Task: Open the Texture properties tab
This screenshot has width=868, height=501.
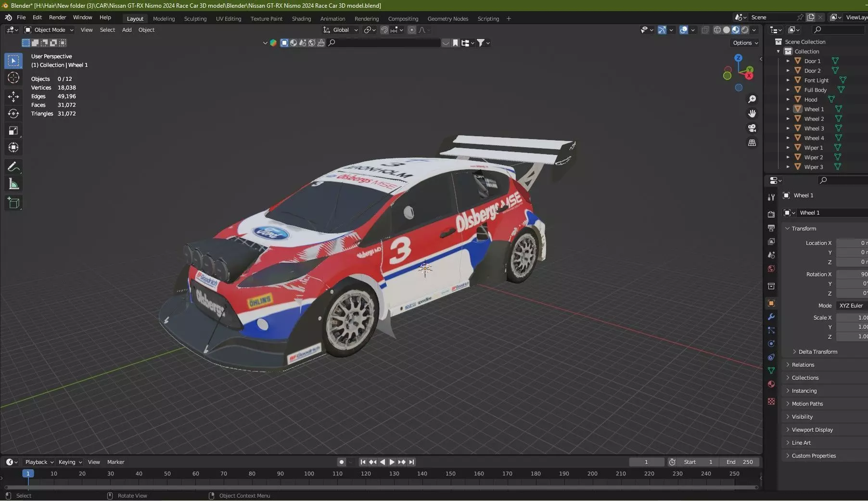Action: click(x=771, y=401)
